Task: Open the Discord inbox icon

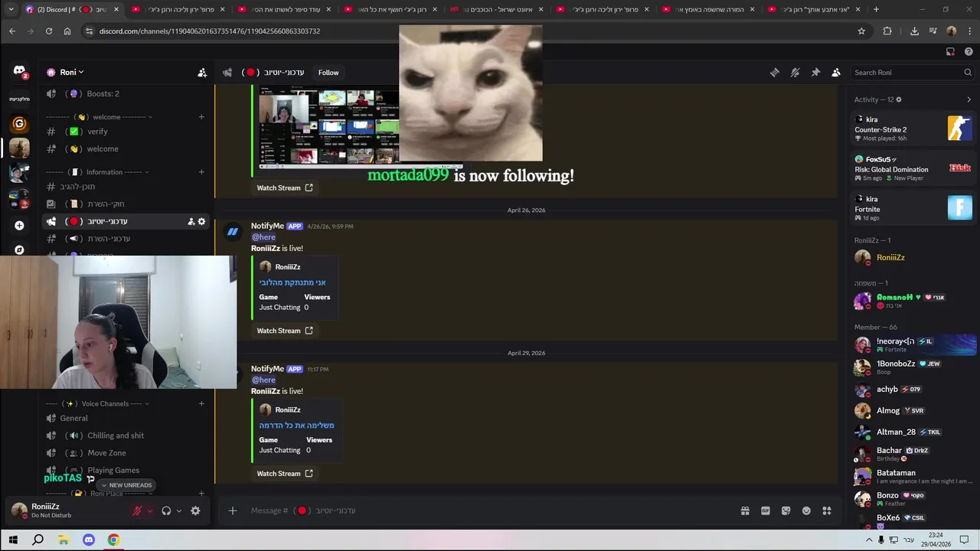Action: point(950,52)
